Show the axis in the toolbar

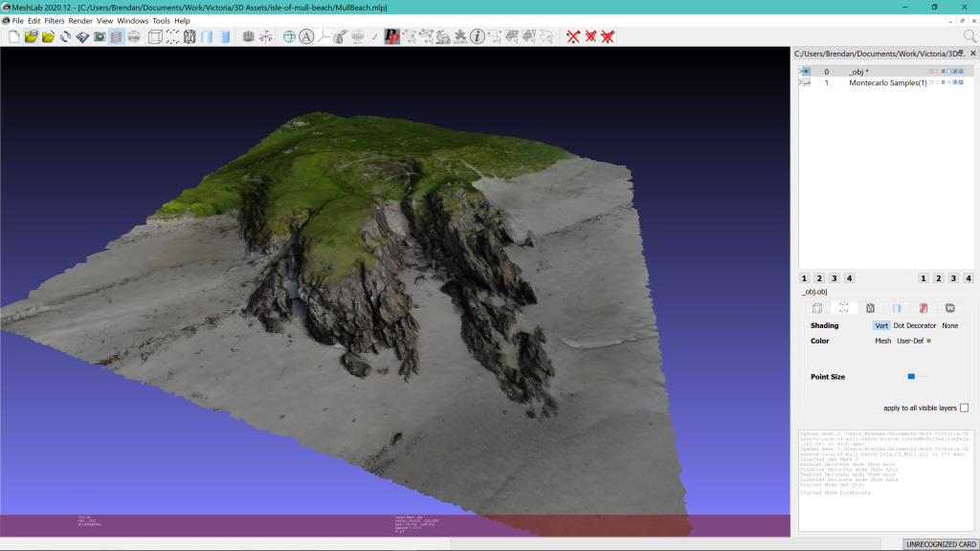[x=264, y=36]
